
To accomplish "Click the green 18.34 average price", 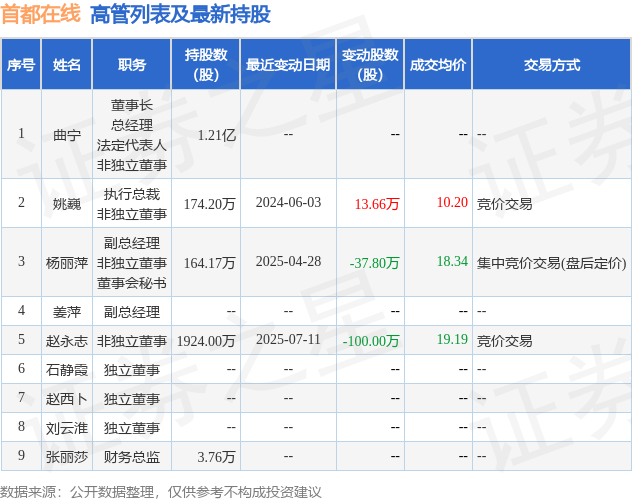I will [x=452, y=261].
